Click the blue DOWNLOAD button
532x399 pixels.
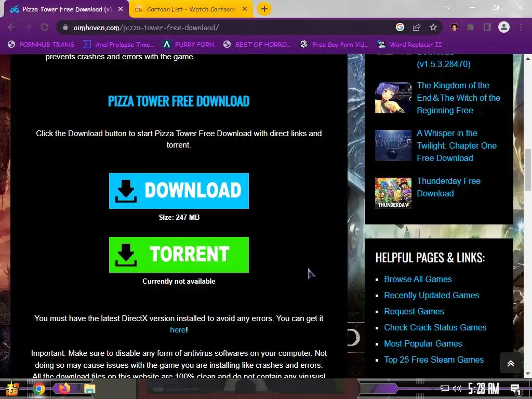(x=179, y=191)
